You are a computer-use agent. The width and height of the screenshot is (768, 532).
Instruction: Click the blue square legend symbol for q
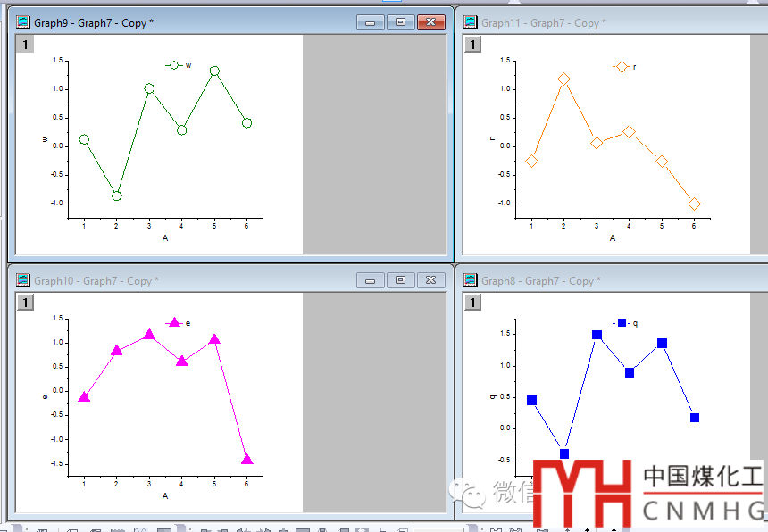(x=622, y=322)
